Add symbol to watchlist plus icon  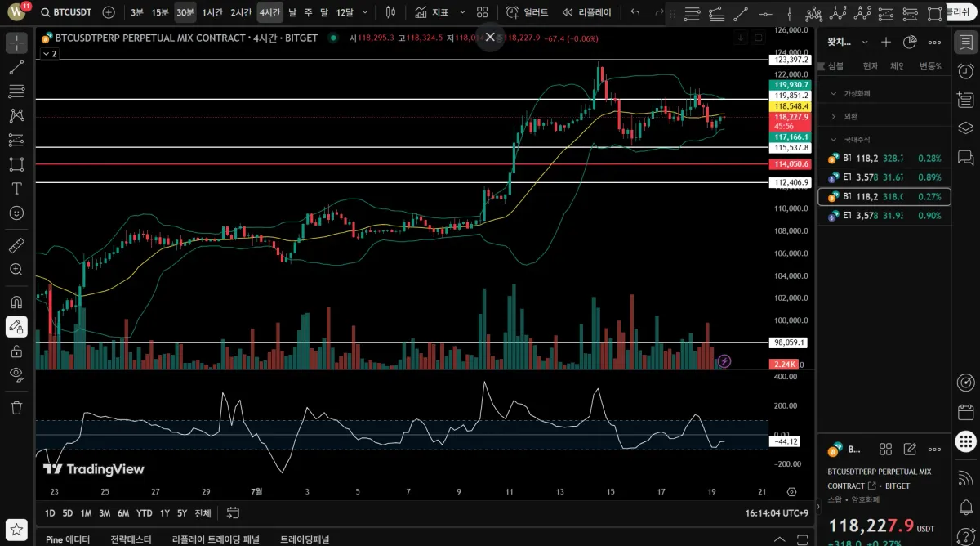tap(886, 42)
